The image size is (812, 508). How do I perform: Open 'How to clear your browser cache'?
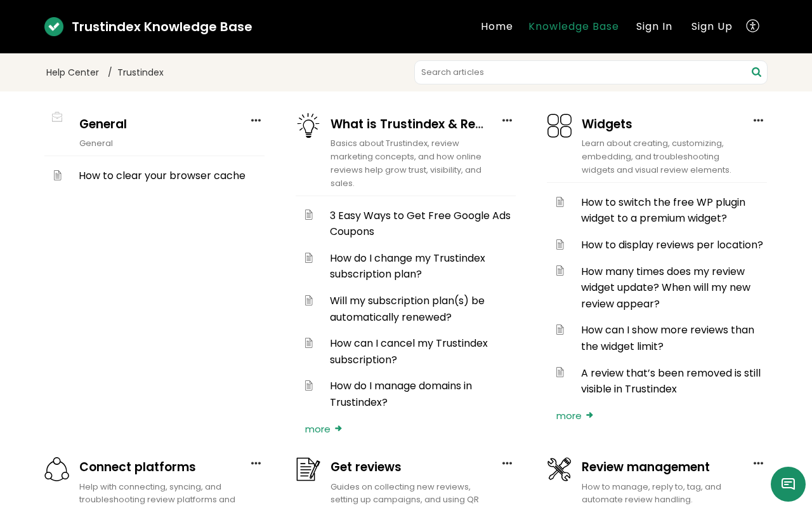(x=162, y=175)
